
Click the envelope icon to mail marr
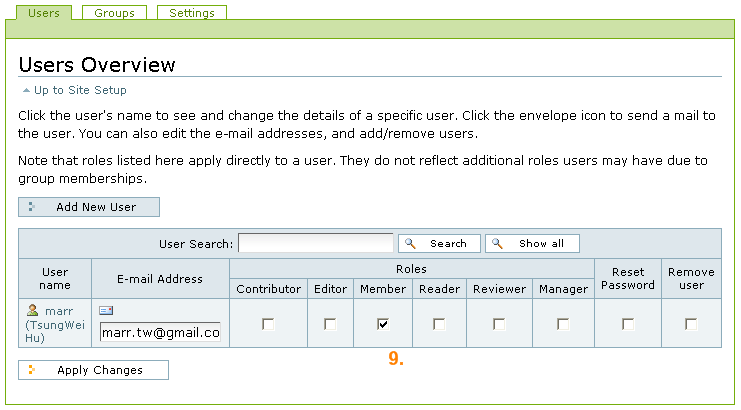tap(106, 310)
